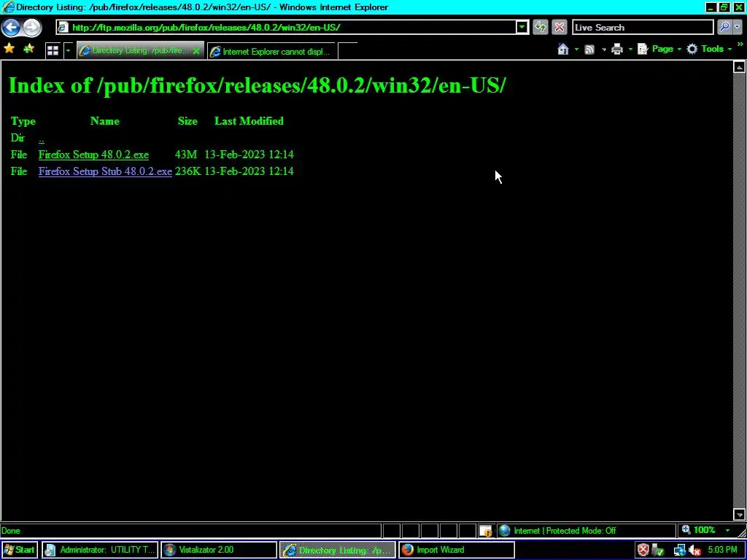Screen dimensions: 747x560
Task: Click the Safely Remove Hardware tray icon
Action: pyautogui.click(x=658, y=550)
